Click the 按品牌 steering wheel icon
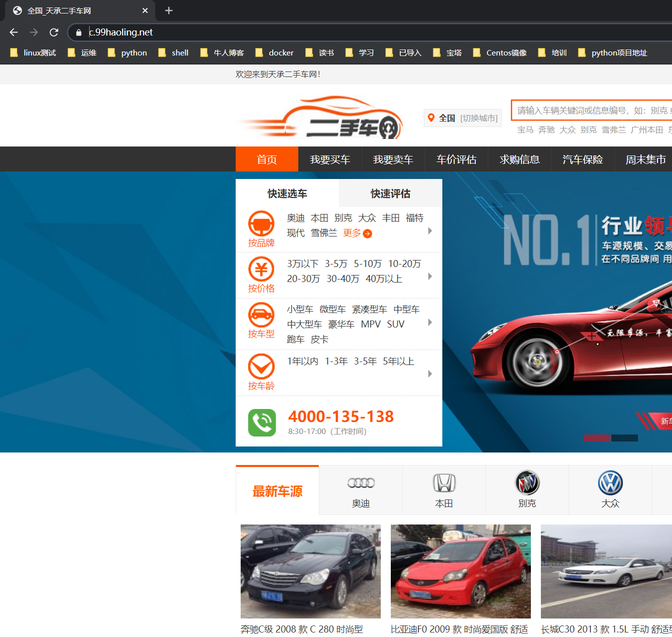The height and width of the screenshot is (637, 672). [x=261, y=223]
